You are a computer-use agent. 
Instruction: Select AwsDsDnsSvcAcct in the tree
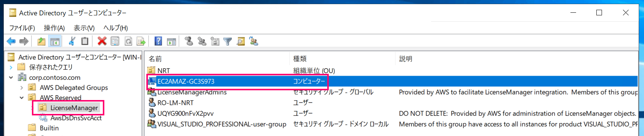(76, 118)
